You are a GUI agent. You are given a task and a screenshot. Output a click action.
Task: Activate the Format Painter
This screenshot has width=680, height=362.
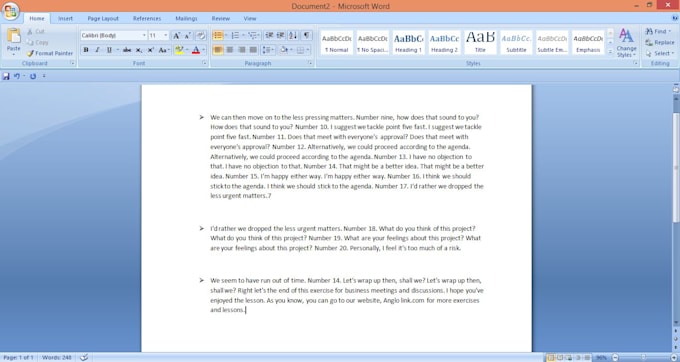click(50, 53)
